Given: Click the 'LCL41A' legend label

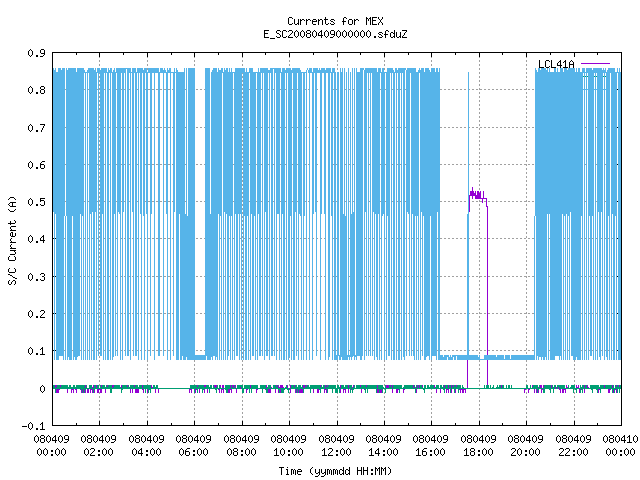Looking at the screenshot, I should 556,64.
